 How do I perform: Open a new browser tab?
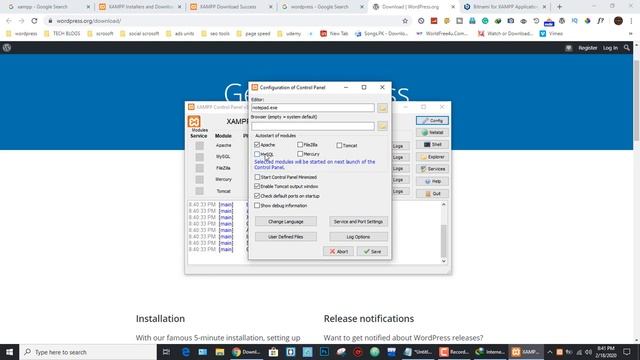559,7
